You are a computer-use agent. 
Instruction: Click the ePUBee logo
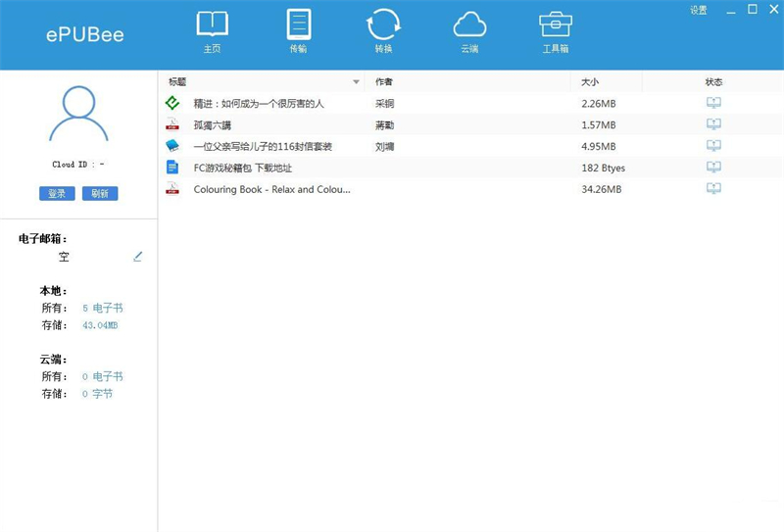click(x=85, y=35)
